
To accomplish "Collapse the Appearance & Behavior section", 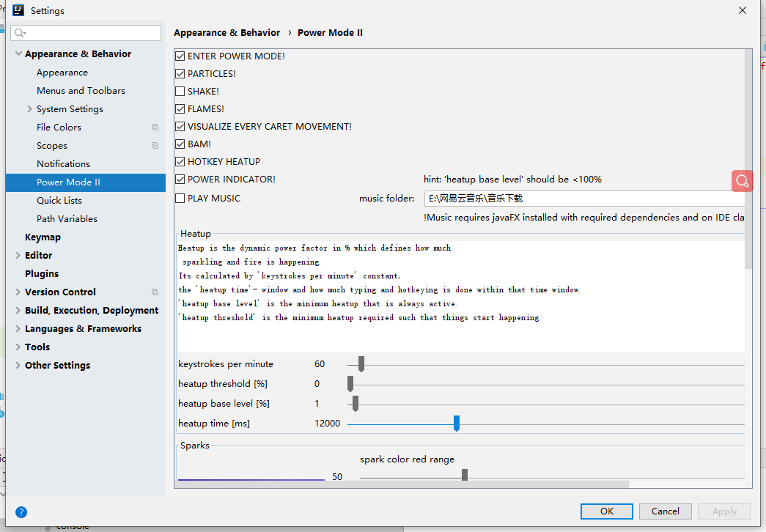I will click(x=18, y=53).
